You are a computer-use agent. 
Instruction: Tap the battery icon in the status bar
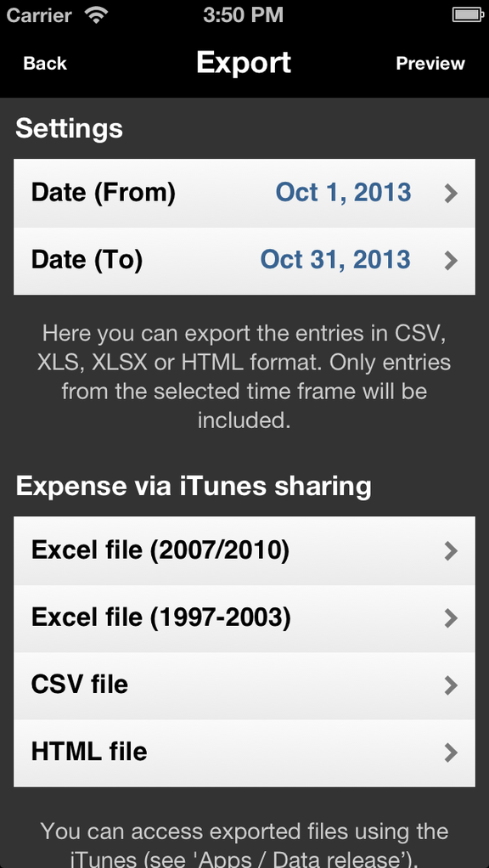click(x=468, y=15)
